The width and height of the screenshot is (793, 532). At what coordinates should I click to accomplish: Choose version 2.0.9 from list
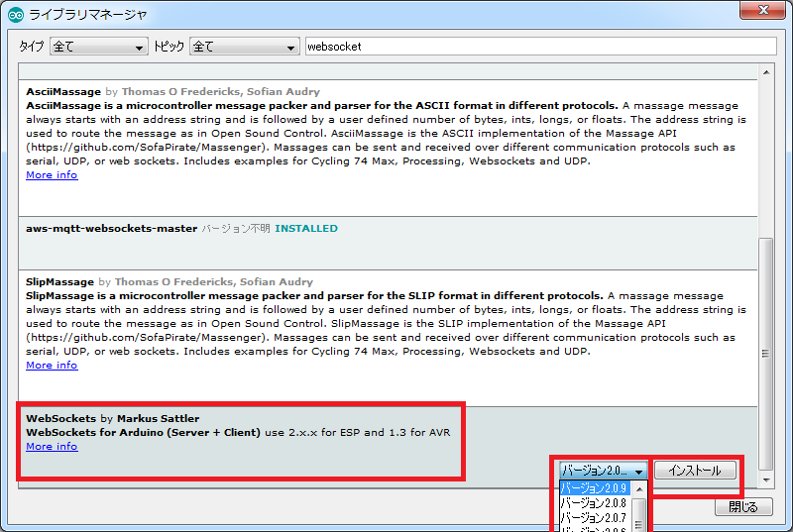(595, 488)
